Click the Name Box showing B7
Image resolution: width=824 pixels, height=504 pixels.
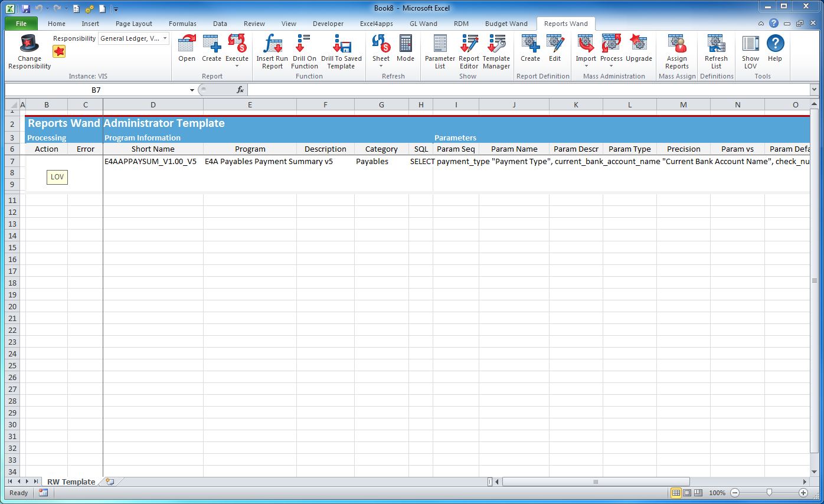click(96, 90)
